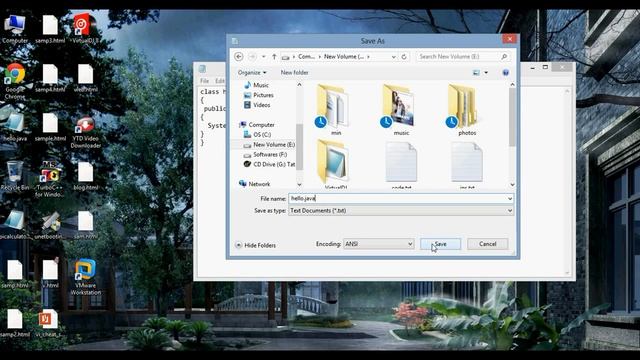Open picalculator desktop icon
Viewport: 640px width, 360px height.
click(x=15, y=225)
